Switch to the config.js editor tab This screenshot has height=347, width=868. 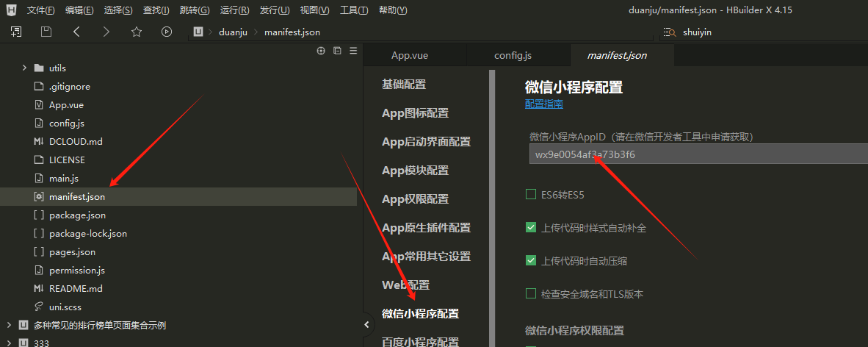pyautogui.click(x=518, y=55)
